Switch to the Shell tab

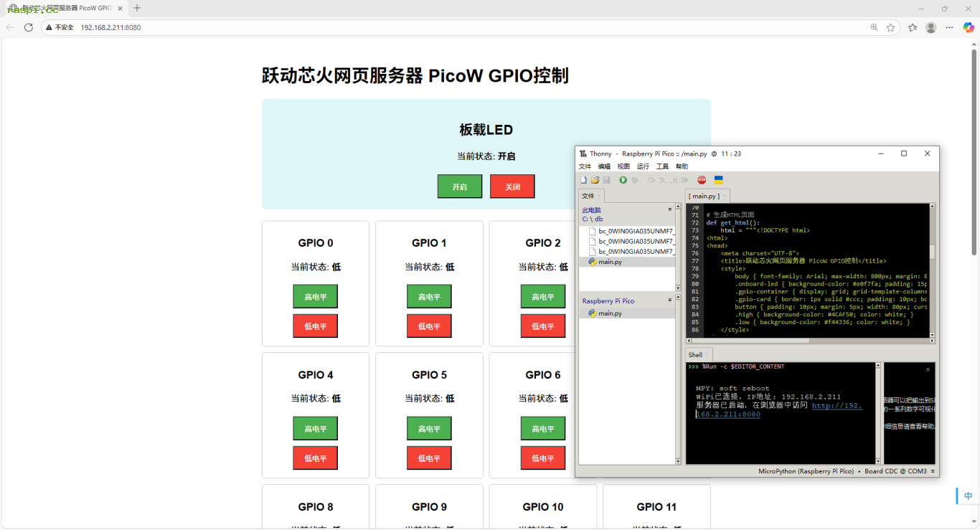point(695,355)
